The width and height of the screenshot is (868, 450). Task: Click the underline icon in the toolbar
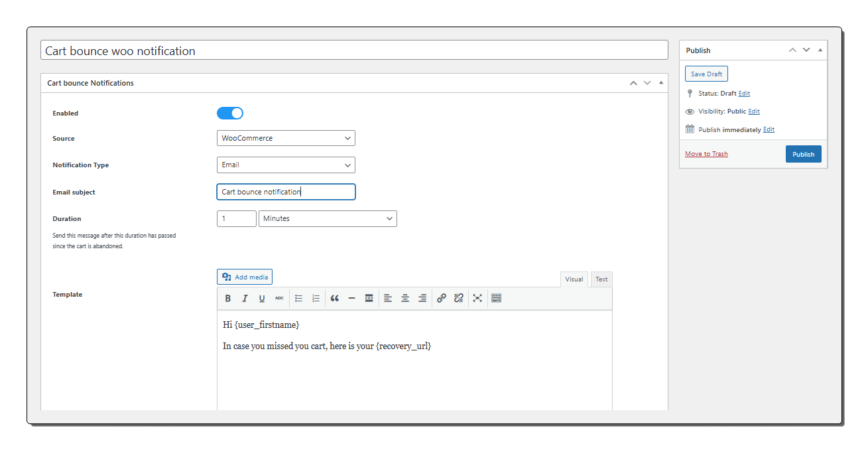pyautogui.click(x=262, y=299)
